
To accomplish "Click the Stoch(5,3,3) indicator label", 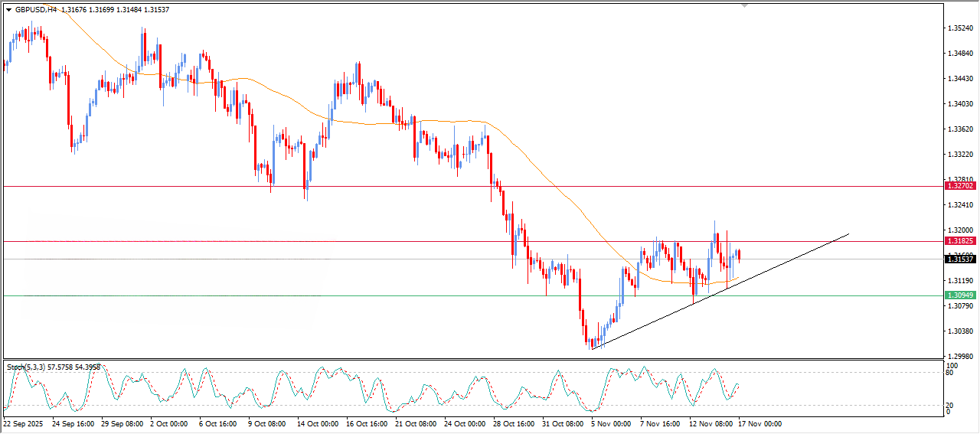I will point(28,367).
